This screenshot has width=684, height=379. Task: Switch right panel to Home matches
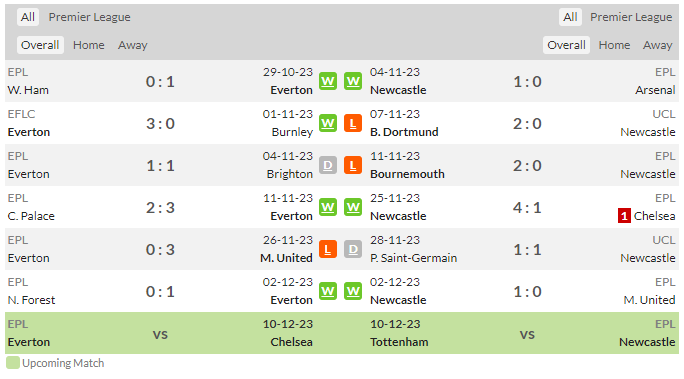pos(614,45)
